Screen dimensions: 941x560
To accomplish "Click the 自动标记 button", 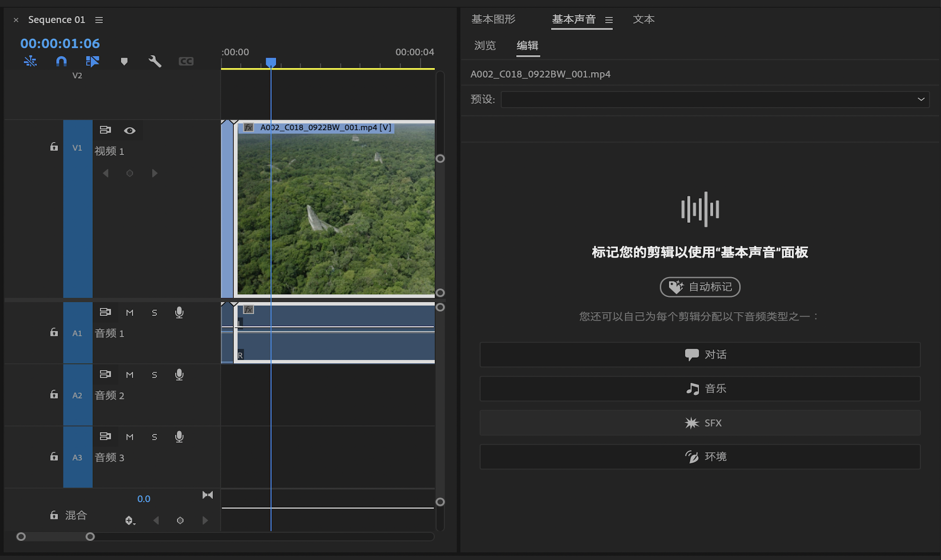I will pos(700,287).
